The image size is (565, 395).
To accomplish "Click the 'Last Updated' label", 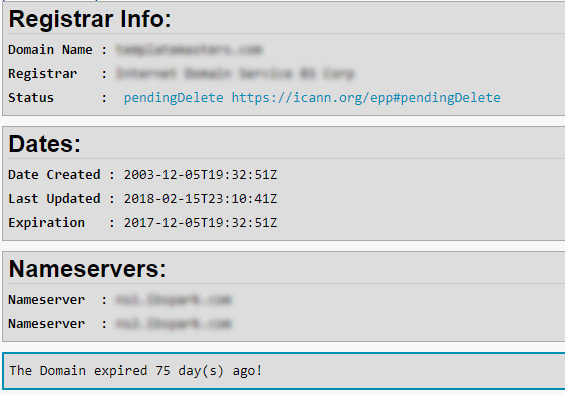I will (x=54, y=199).
